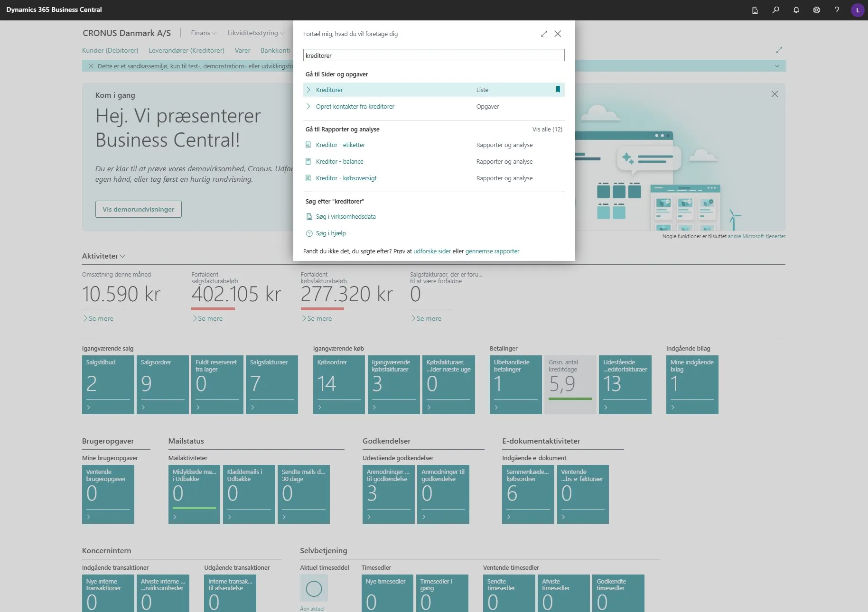Image resolution: width=868 pixels, height=612 pixels.
Task: Expand chevron beside Opret kontakter fra kreditorer
Action: 308,106
